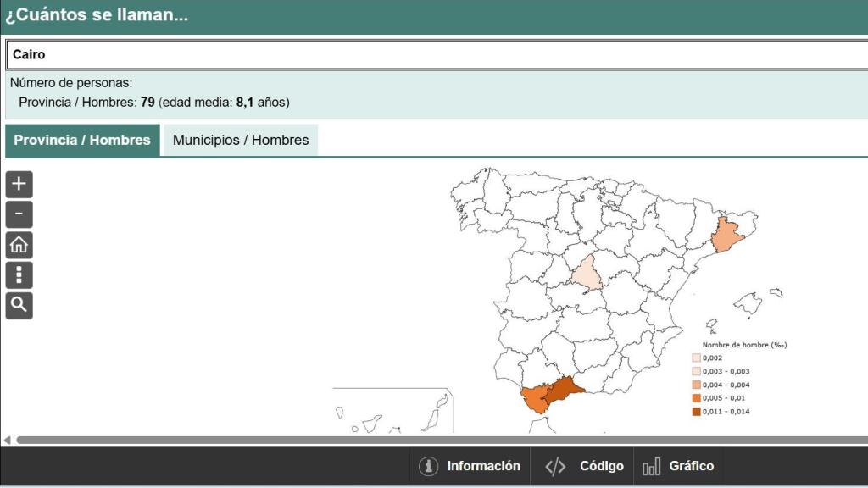Open the Gráfico chart view

click(x=679, y=466)
